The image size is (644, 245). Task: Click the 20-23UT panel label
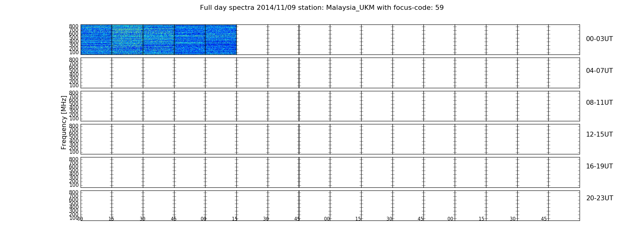tap(600, 198)
